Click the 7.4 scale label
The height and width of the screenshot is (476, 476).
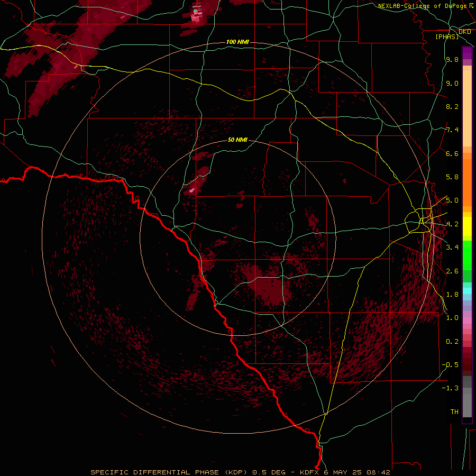[x=452, y=130]
